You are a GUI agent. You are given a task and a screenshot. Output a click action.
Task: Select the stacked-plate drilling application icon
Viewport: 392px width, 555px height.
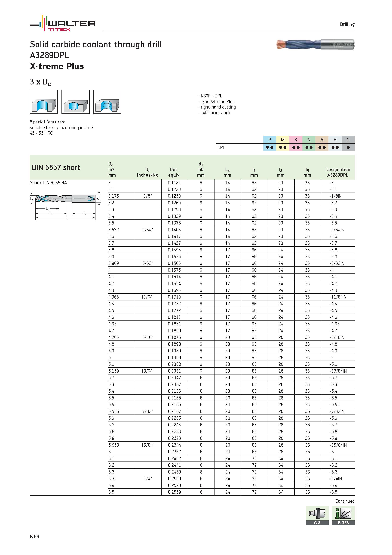tap(107, 102)
